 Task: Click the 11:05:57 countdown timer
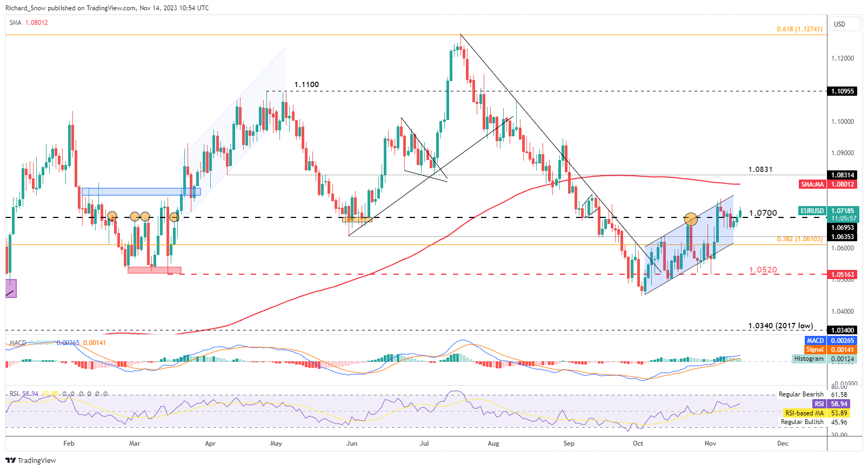click(x=843, y=219)
